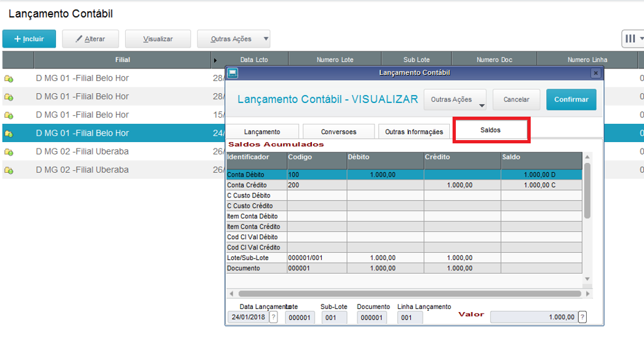This screenshot has height=346, width=644.
Task: Click scroll-down arrow of balances grid
Action: point(587,279)
